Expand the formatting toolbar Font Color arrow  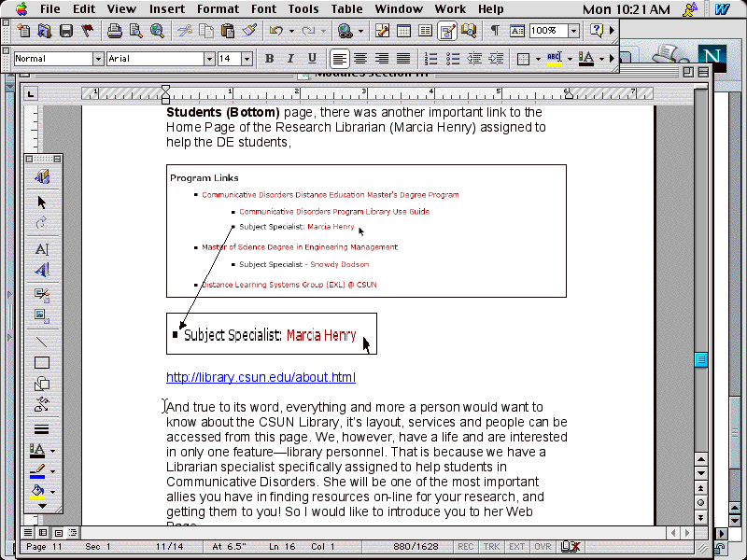point(601,59)
